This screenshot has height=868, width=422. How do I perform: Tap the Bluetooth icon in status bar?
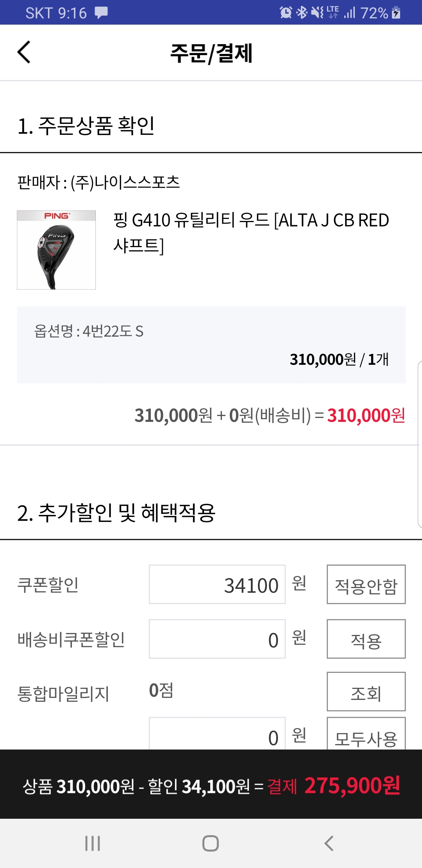(302, 13)
